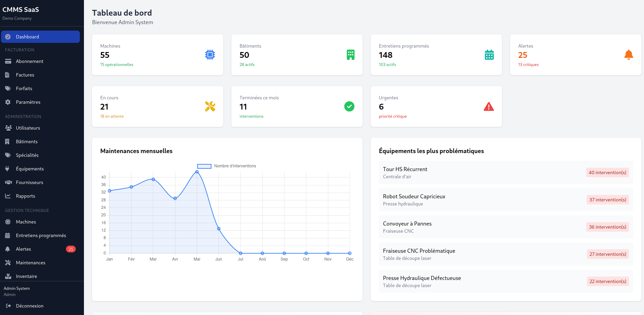Click the Machines chip icon in sidebar

pos(8,222)
